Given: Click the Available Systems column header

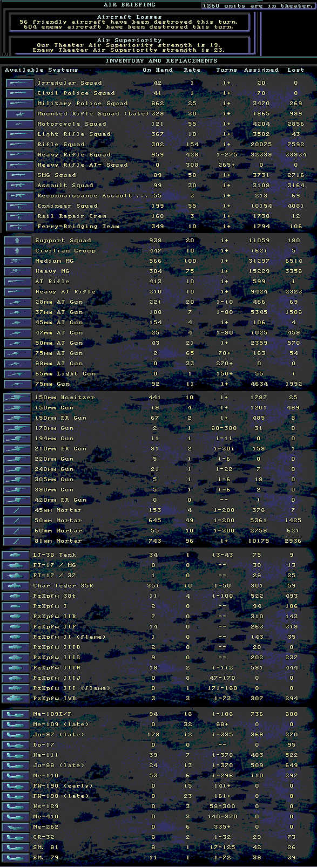Looking at the screenshot, I should click(42, 70).
